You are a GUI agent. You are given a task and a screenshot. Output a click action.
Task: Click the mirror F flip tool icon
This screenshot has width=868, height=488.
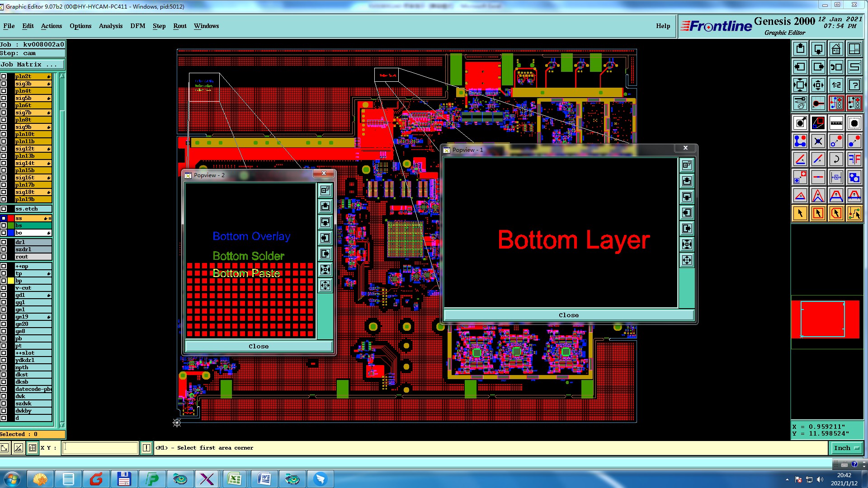[x=854, y=159]
